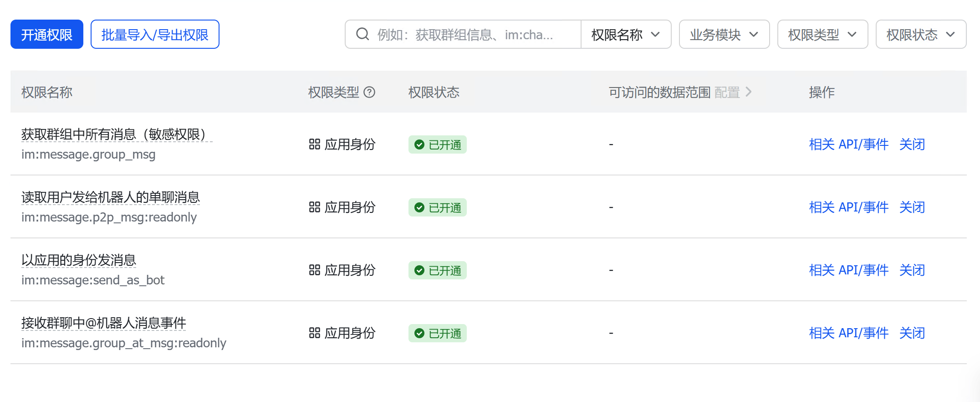The height and width of the screenshot is (402, 980).
Task: Expand the 权限状态 filter dropdown
Action: click(921, 35)
